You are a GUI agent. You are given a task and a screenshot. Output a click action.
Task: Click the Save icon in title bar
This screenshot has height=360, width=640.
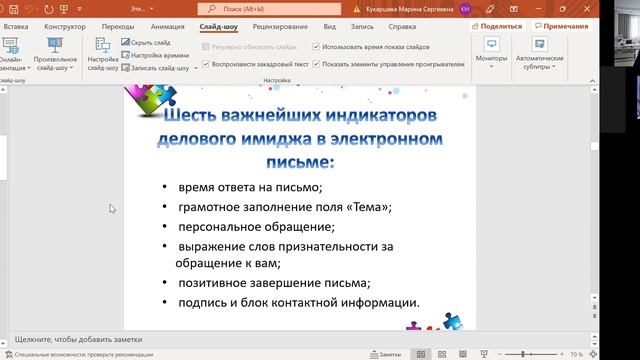pos(13,9)
